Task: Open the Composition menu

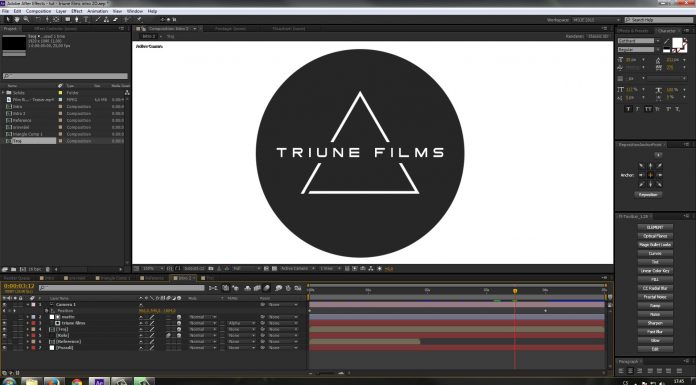Action: point(39,11)
